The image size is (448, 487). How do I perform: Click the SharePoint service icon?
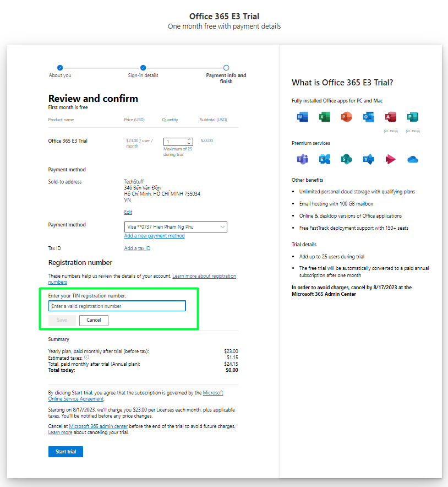click(346, 159)
